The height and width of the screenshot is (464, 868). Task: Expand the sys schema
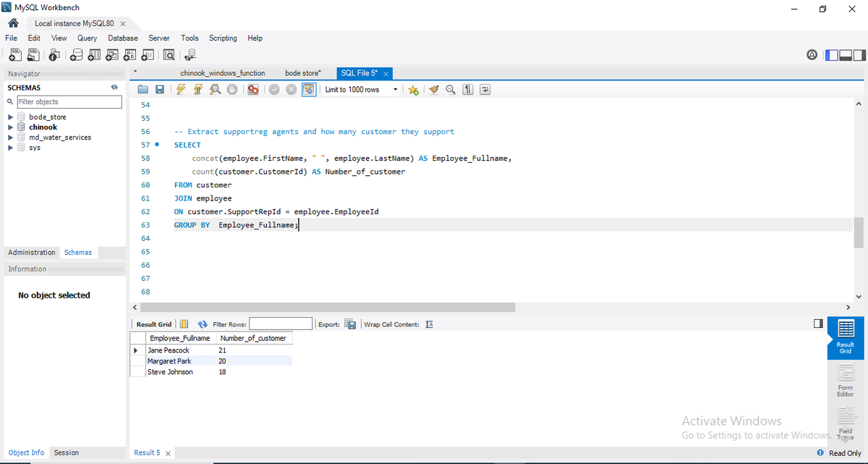click(10, 148)
